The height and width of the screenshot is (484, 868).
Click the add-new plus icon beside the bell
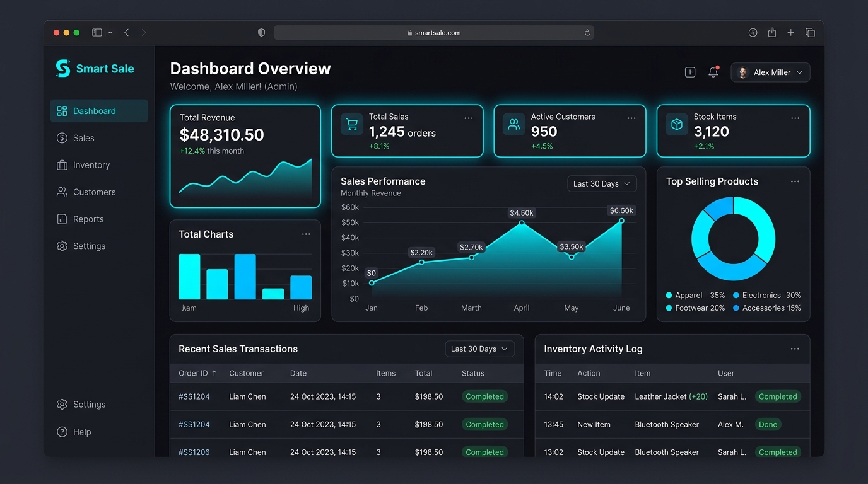pyautogui.click(x=690, y=72)
